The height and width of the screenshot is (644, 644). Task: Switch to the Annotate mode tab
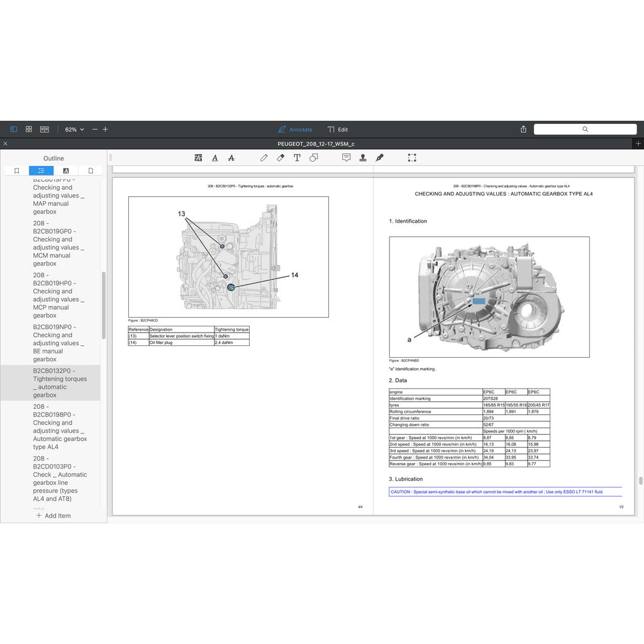(x=295, y=130)
